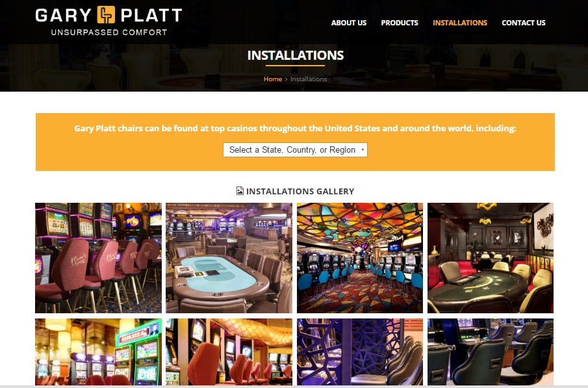The width and height of the screenshot is (588, 388).
Task: Open the blue poker table gallery photo
Action: click(x=229, y=258)
